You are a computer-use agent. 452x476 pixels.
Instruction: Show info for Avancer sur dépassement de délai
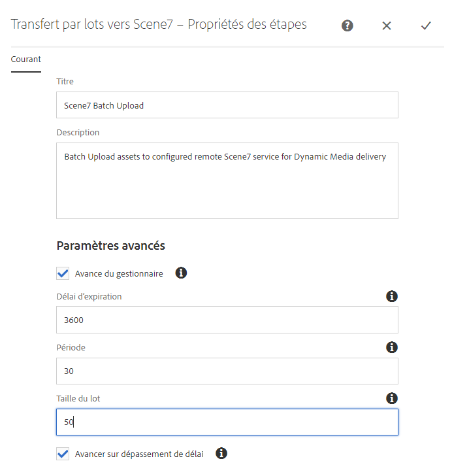point(221,453)
